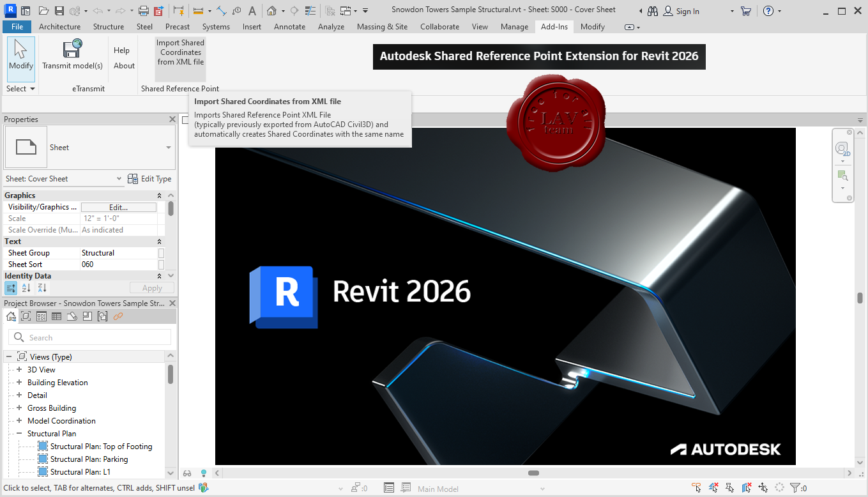Image resolution: width=868 pixels, height=497 pixels.
Task: Toggle the Sheet Group property checkbox
Action: coord(161,253)
